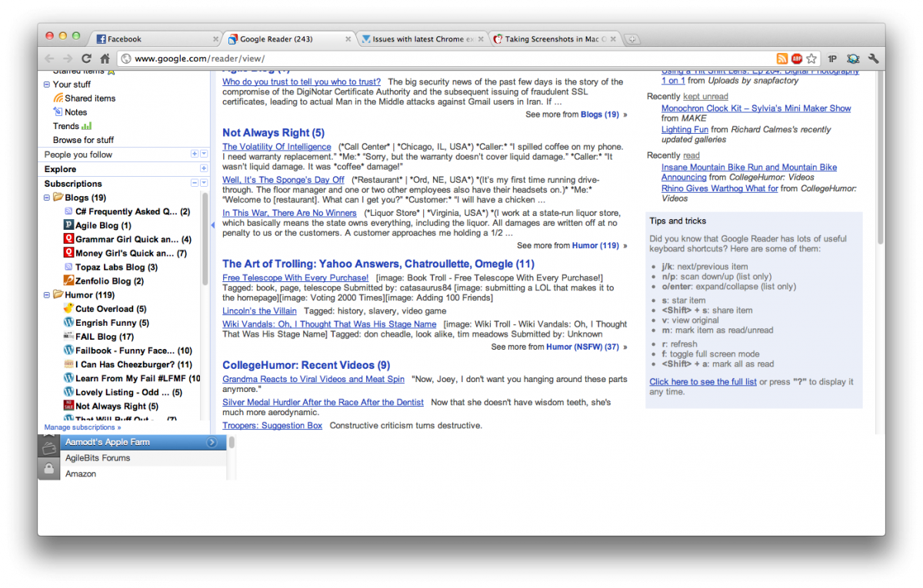Click the Engrish Funny WordPress favicon
Image resolution: width=923 pixels, height=588 pixels.
pyautogui.click(x=68, y=323)
